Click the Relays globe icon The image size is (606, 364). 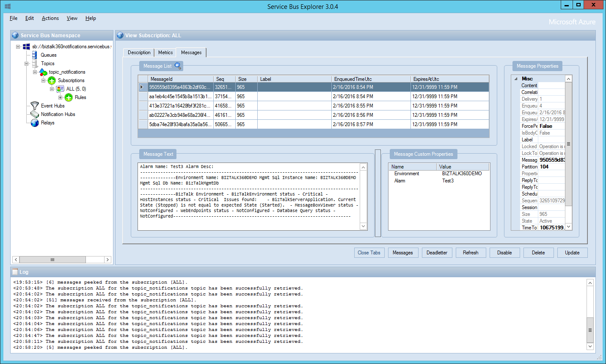(x=35, y=123)
